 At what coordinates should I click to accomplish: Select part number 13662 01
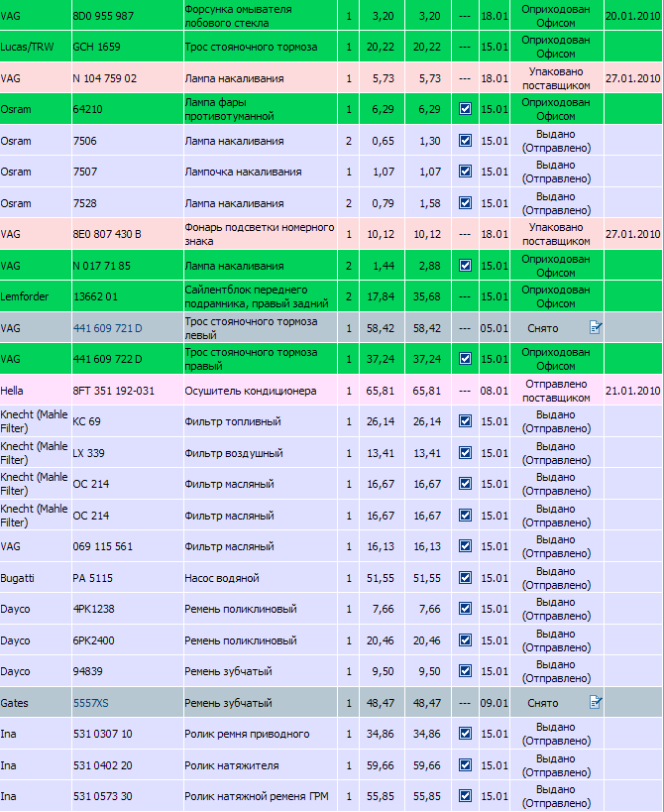tap(95, 296)
